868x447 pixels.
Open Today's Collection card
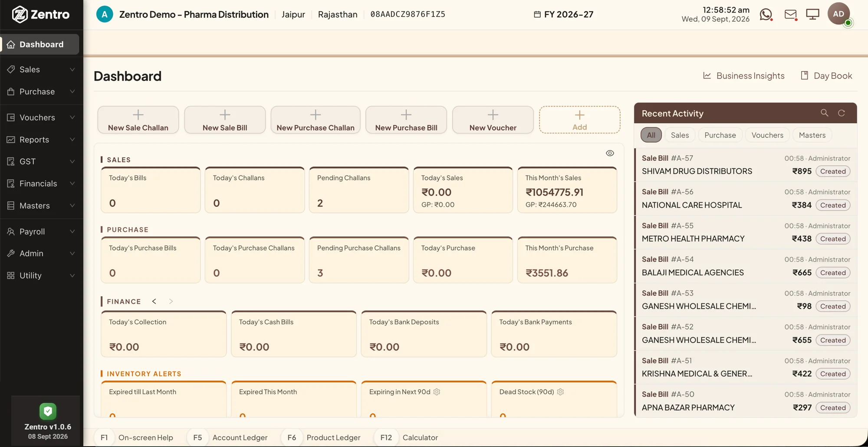(x=164, y=334)
